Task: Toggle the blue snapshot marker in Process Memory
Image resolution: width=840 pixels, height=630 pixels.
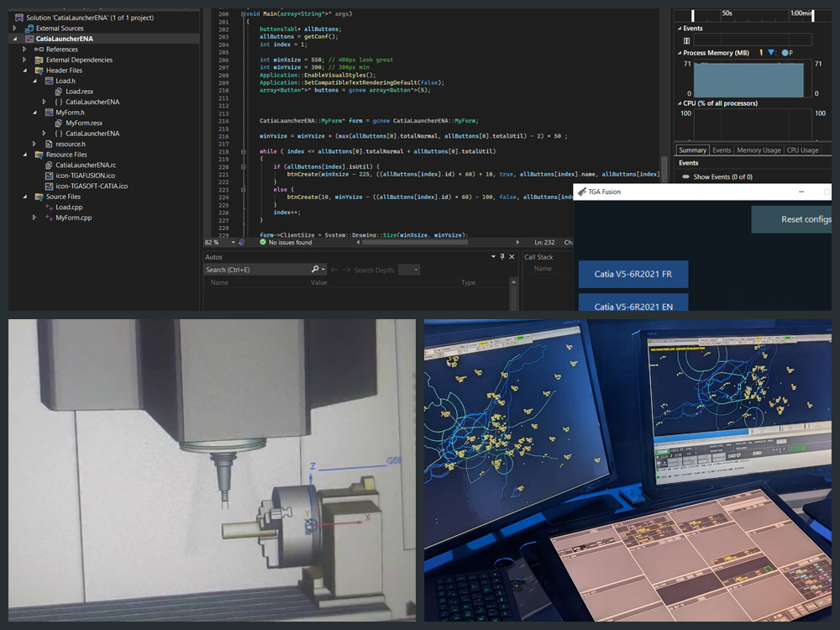Action: [771, 52]
